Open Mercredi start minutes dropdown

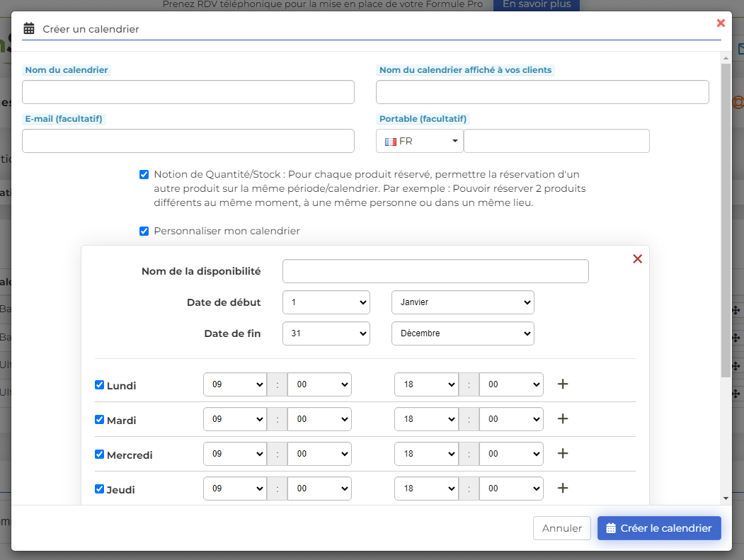tap(319, 454)
